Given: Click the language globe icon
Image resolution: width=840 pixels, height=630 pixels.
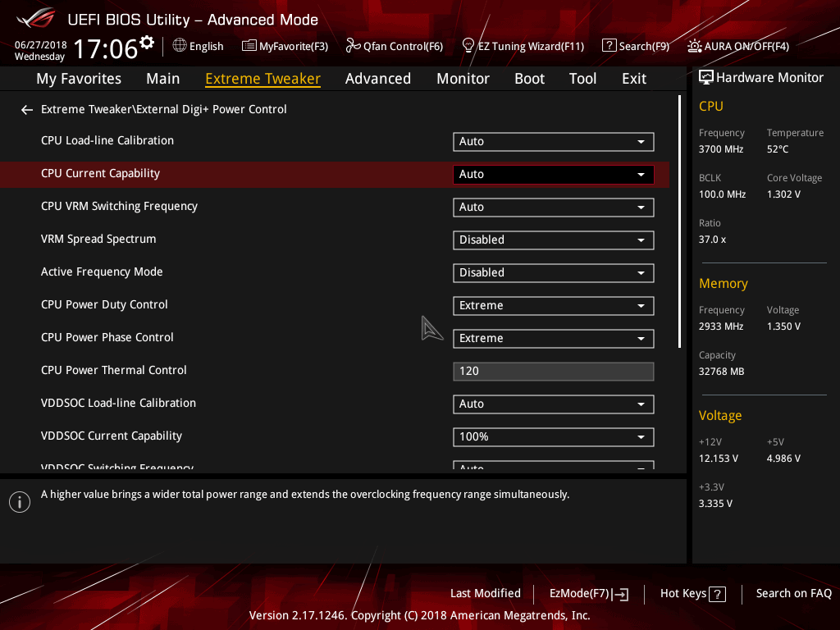Looking at the screenshot, I should pyautogui.click(x=180, y=46).
